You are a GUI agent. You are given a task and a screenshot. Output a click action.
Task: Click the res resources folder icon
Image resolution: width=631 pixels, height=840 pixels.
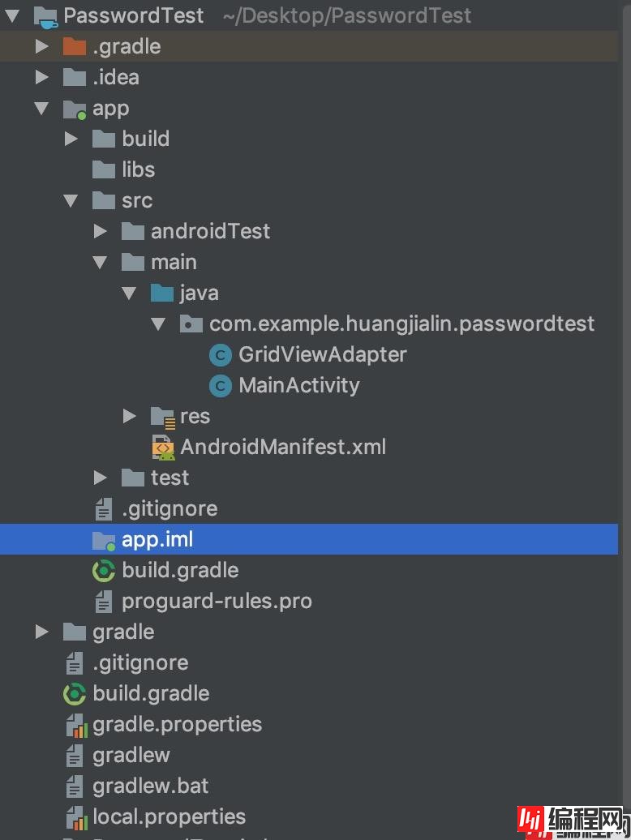tap(163, 417)
